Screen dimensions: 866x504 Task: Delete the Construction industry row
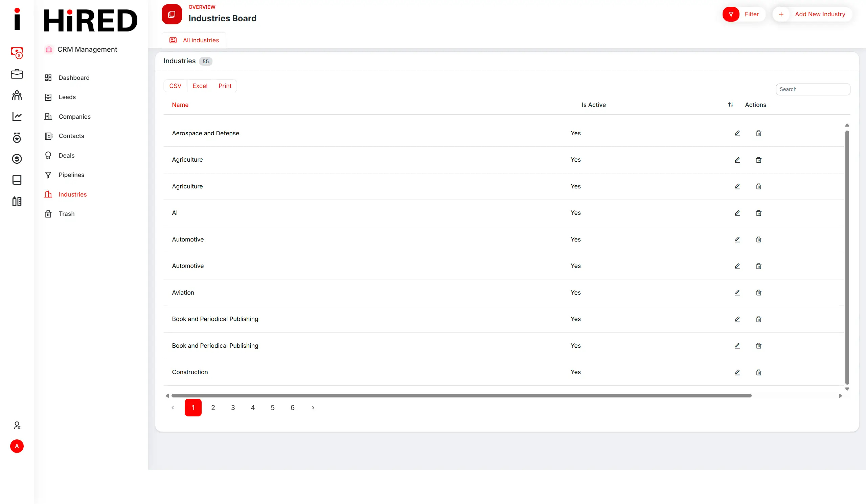758,372
